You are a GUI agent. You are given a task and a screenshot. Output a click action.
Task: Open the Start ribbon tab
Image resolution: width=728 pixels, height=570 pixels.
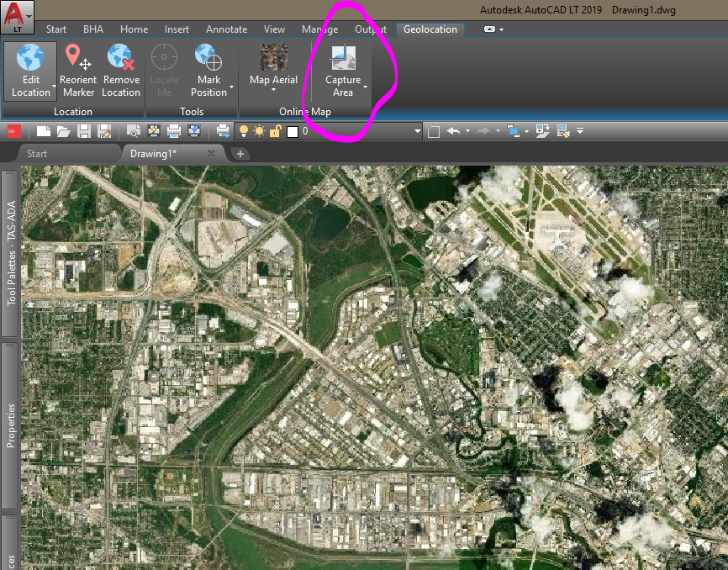[56, 29]
